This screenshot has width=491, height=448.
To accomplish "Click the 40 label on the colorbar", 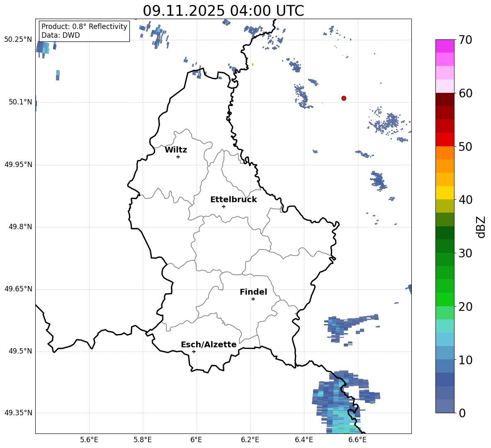I will pos(465,200).
